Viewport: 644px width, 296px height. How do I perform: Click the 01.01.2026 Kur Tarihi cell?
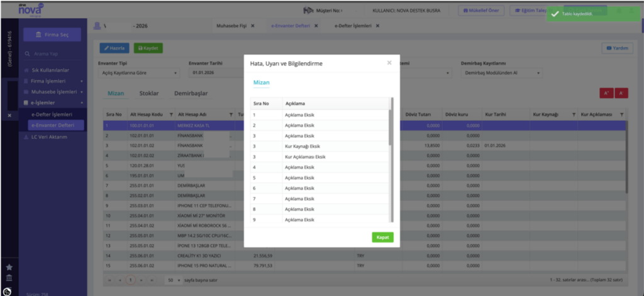pos(506,146)
